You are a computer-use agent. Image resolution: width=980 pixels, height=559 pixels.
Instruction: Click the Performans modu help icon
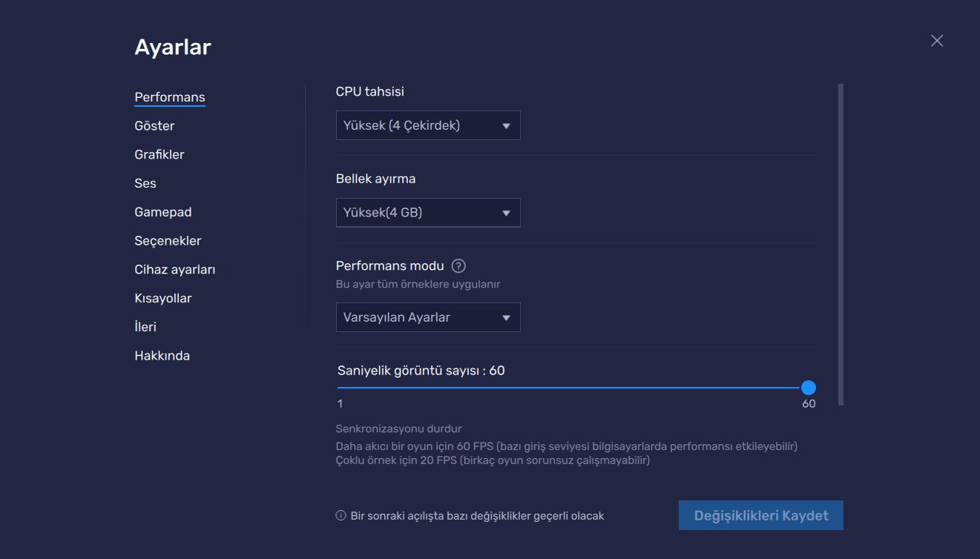(458, 266)
